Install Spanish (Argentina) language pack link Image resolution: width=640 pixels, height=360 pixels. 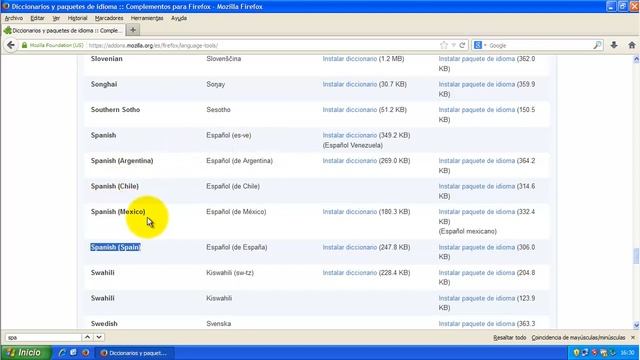(477, 161)
